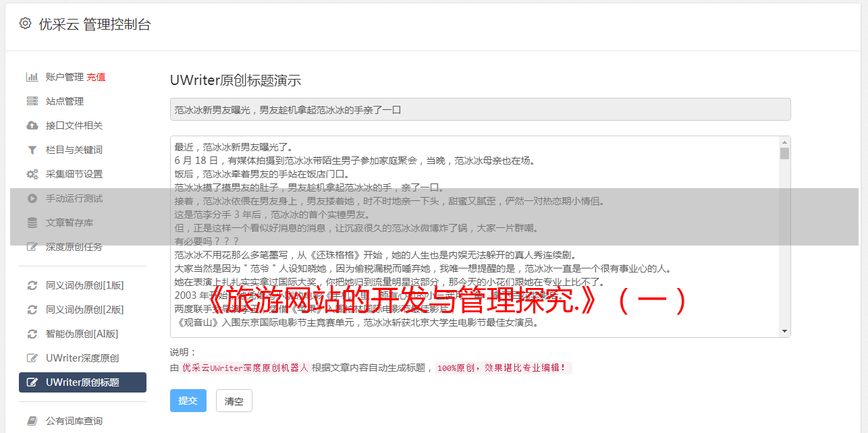Click the gears icon for 采集细节设置

coord(32,174)
